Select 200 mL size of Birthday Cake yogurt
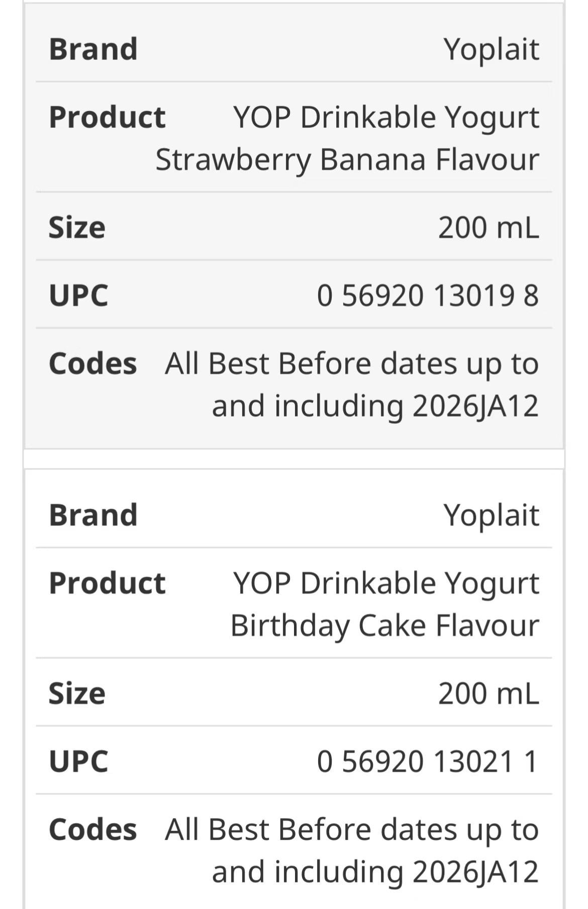 [x=488, y=693]
